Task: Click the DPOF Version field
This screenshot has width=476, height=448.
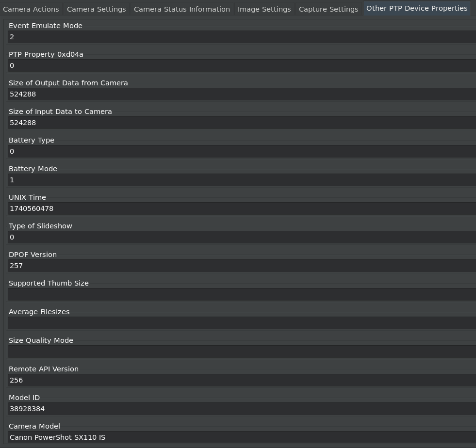Action: [242, 266]
